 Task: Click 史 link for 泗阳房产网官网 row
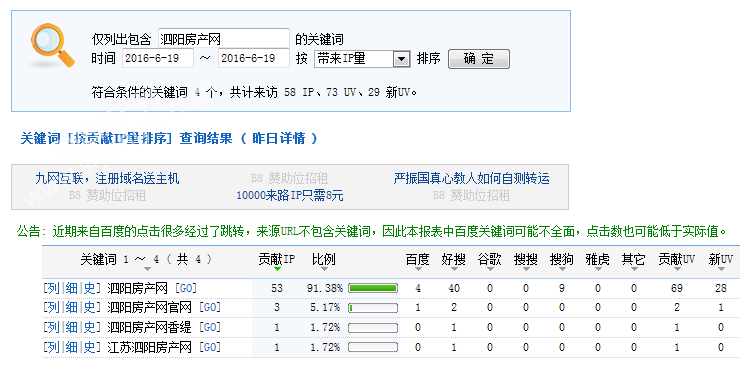click(x=90, y=307)
